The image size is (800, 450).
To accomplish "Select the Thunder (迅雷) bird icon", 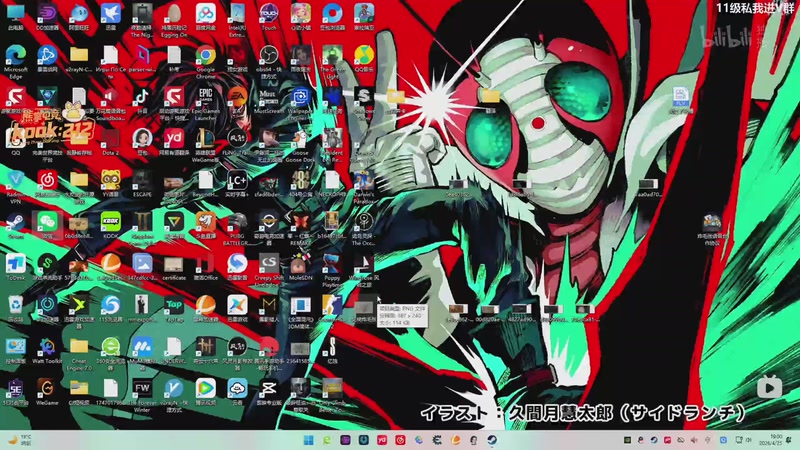I will [x=110, y=13].
